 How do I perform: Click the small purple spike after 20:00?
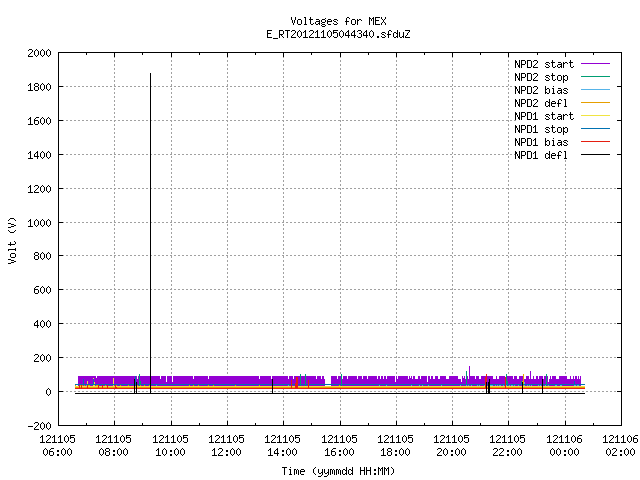(469, 371)
